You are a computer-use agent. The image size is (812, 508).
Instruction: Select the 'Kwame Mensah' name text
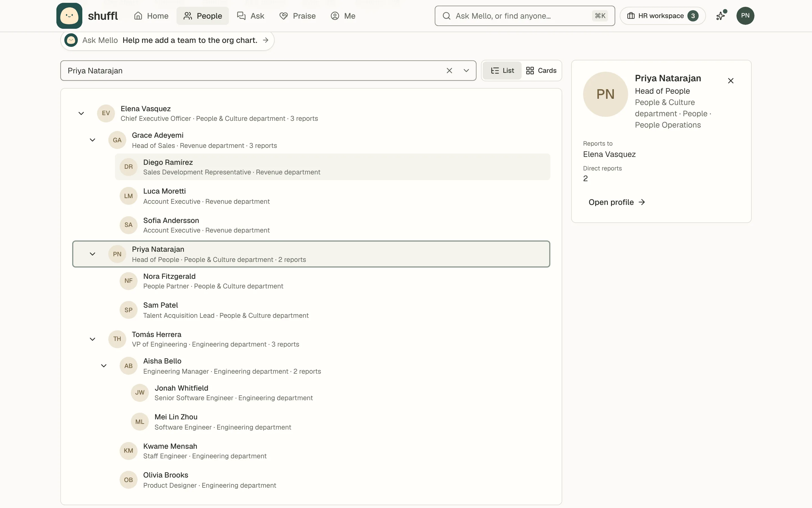170,446
